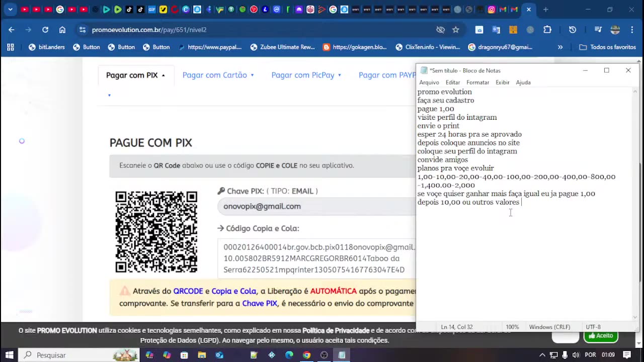Open Microsoft Edge from the taskbar
Screen dimensions: 644x362
[289, 355]
